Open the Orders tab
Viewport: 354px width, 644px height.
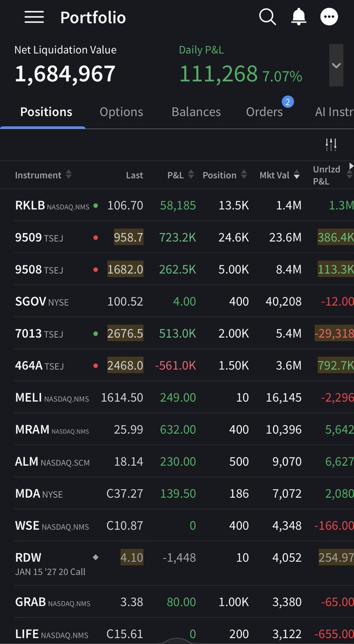tap(264, 112)
